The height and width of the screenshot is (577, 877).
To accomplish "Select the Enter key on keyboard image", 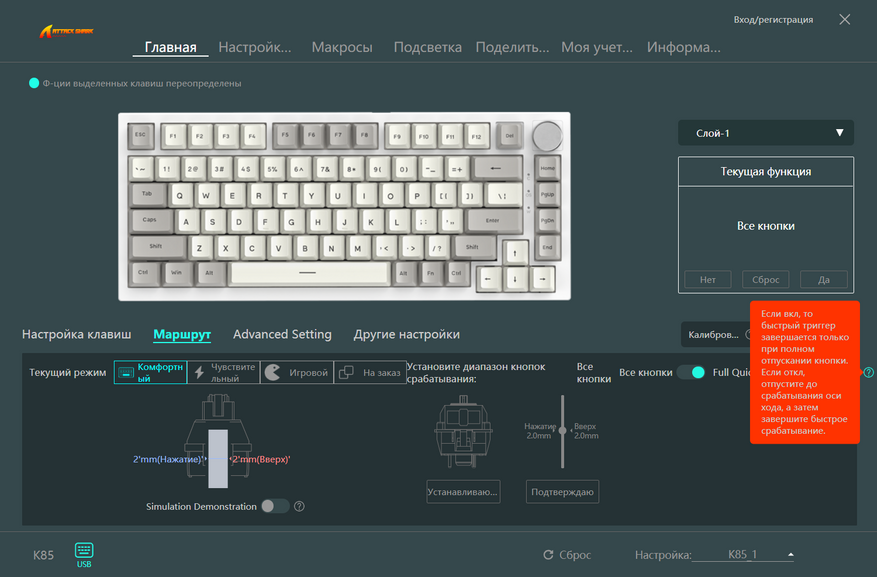I will [493, 221].
